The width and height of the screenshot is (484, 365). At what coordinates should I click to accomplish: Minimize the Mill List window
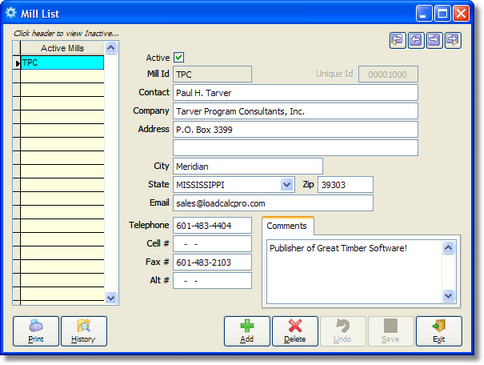click(424, 14)
